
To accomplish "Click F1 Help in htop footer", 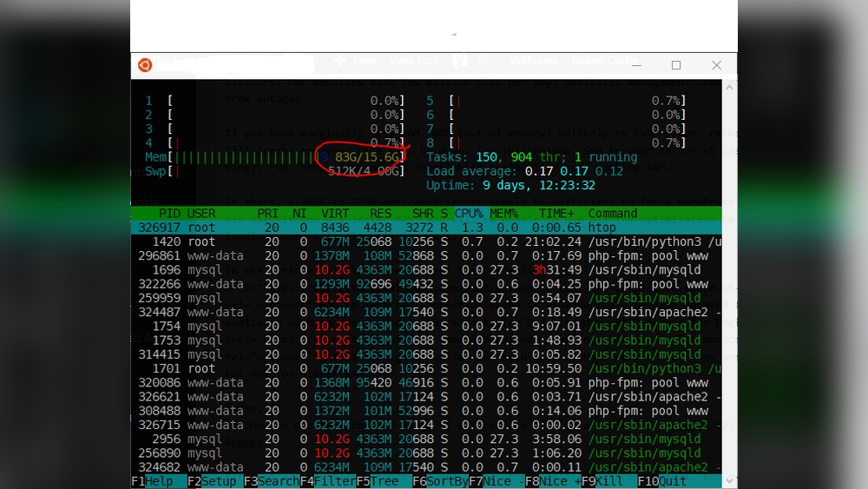I will click(x=160, y=481).
